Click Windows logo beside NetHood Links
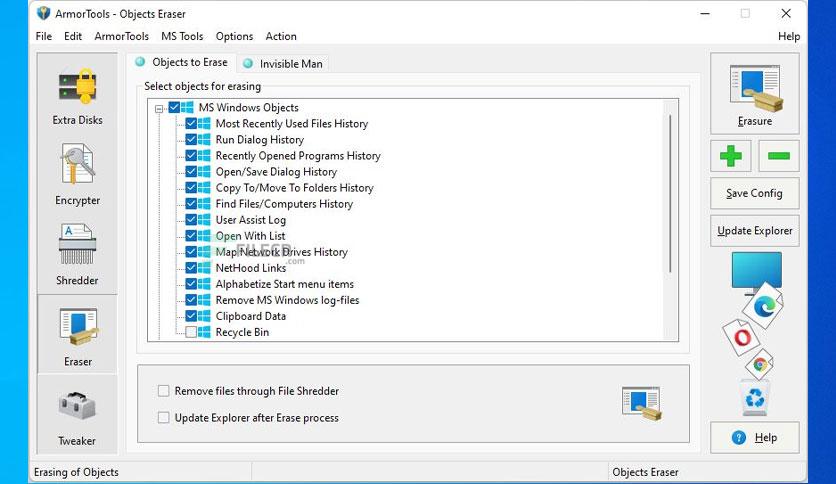 [204, 268]
